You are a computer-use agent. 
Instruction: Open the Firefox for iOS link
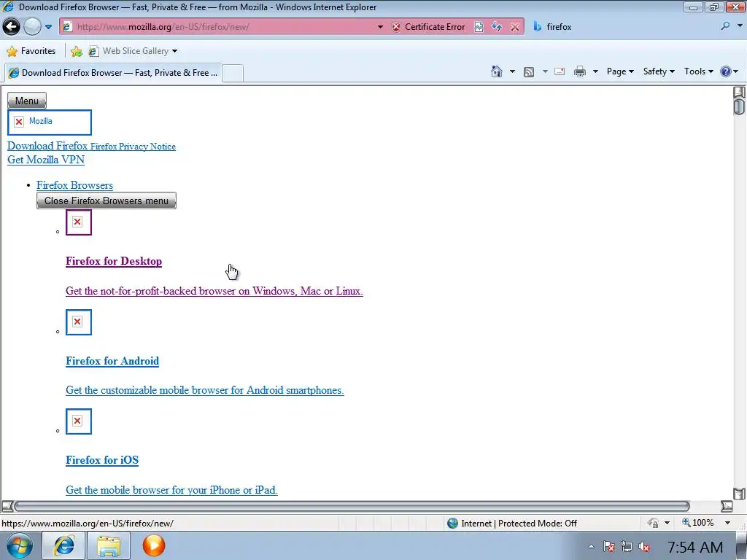coord(102,460)
